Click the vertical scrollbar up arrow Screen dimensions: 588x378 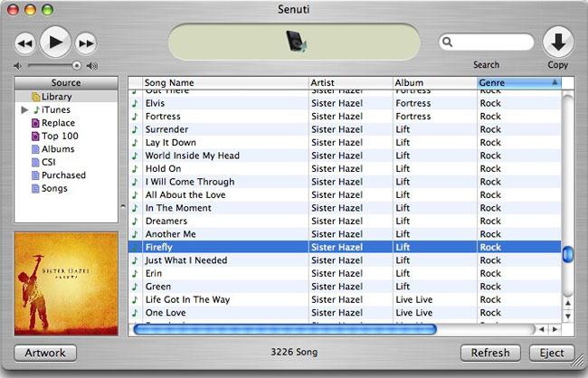coord(568,303)
